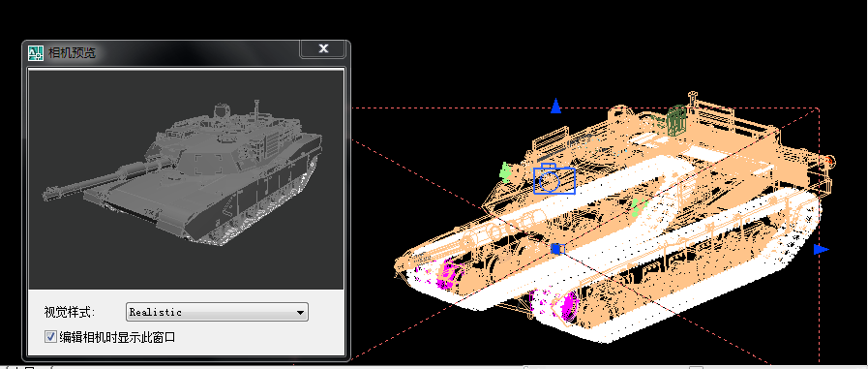This screenshot has height=369, width=868.
Task: Click the tank preview thumbnail image
Action: point(186,178)
